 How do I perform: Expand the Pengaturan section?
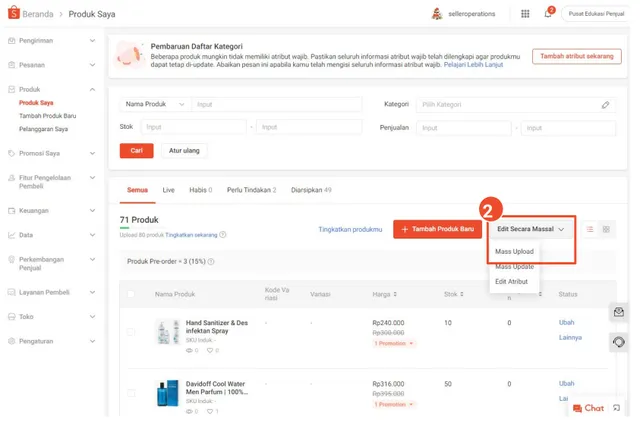(x=93, y=341)
